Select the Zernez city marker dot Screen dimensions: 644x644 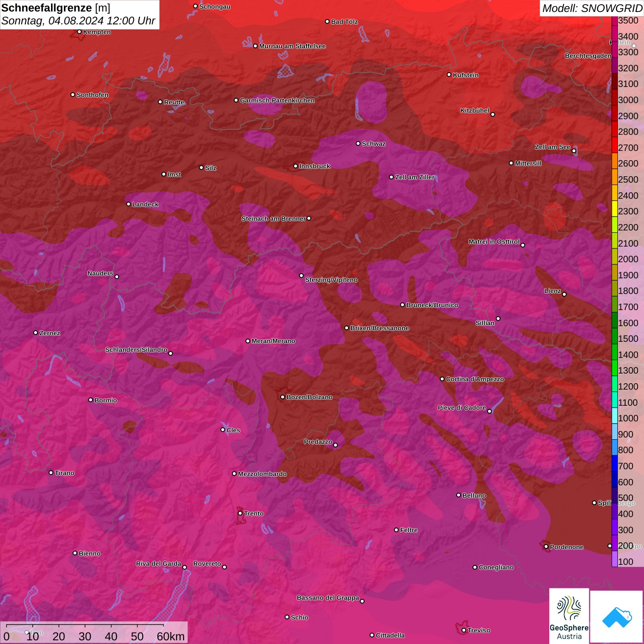pyautogui.click(x=36, y=333)
